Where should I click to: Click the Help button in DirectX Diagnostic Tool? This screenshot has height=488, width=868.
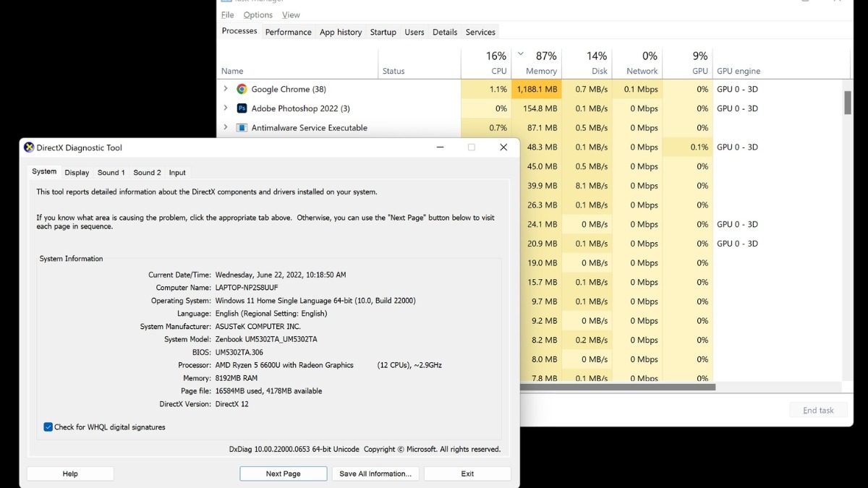click(70, 474)
